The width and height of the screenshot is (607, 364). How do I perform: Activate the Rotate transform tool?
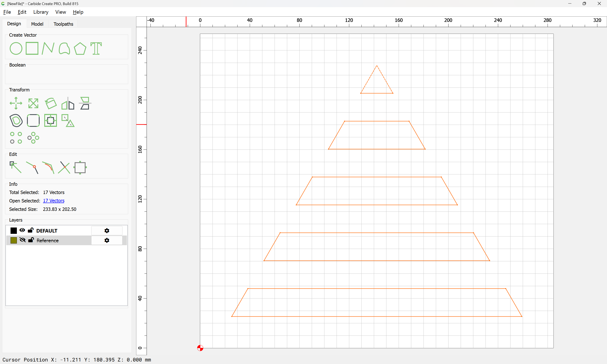[51, 103]
